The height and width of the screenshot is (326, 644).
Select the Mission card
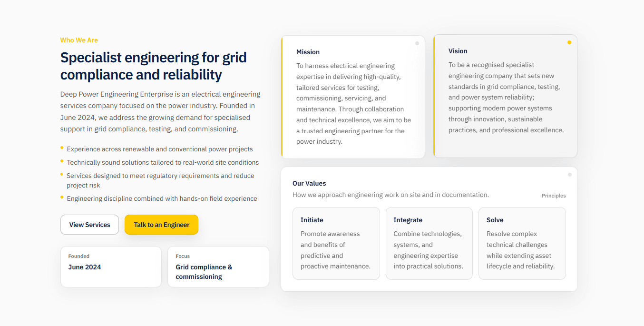353,97
